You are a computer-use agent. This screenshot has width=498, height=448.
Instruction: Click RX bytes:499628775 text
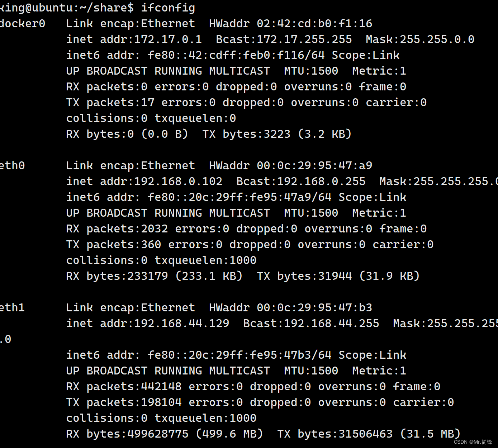pos(127,434)
